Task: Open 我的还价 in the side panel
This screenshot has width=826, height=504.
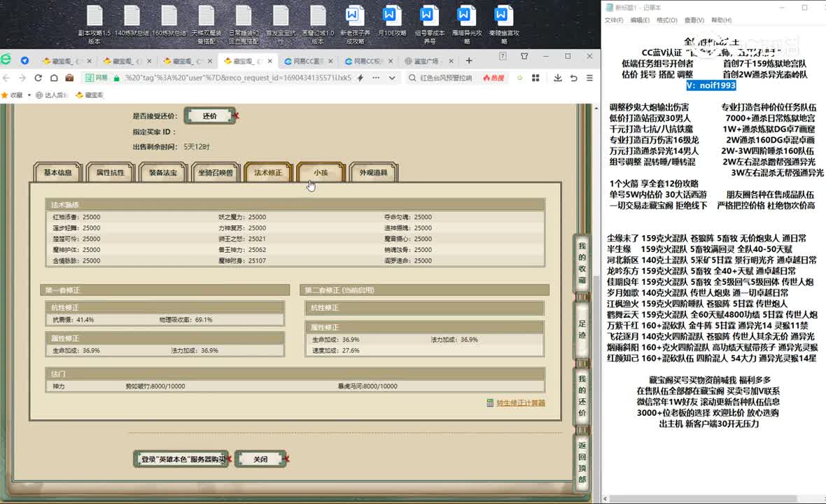Action: 582,395
